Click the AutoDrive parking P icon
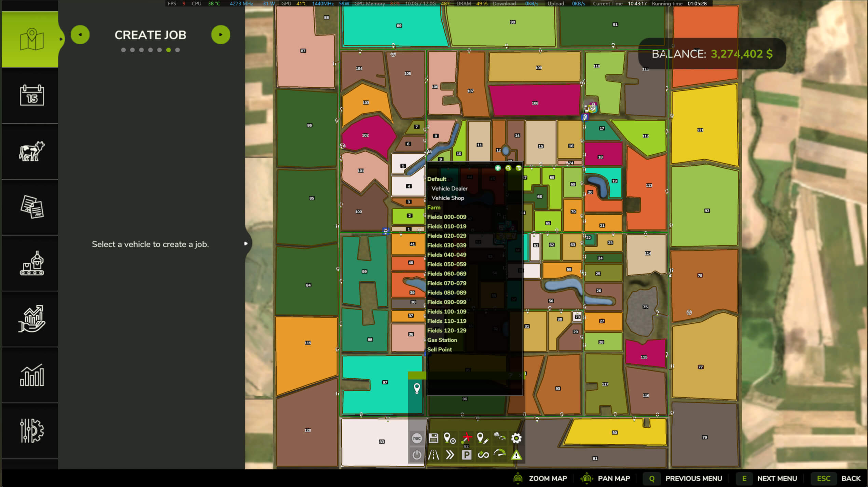Screen dimensions: 868x487 tap(466, 455)
